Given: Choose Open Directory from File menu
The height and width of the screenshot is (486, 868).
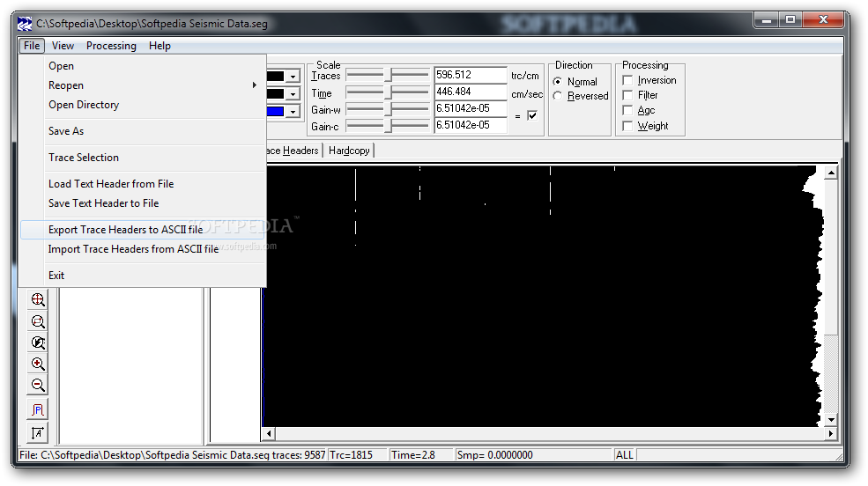Looking at the screenshot, I should tap(142, 105).
